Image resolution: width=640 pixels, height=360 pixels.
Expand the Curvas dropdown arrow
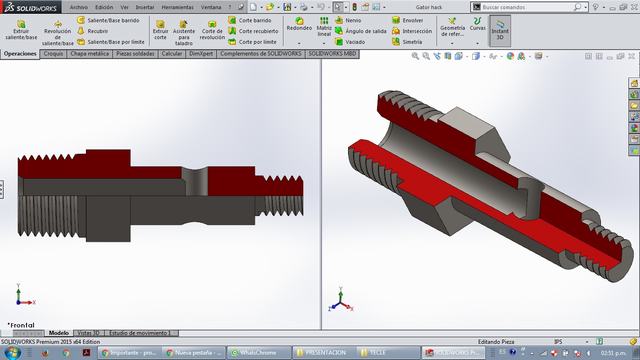click(x=478, y=43)
